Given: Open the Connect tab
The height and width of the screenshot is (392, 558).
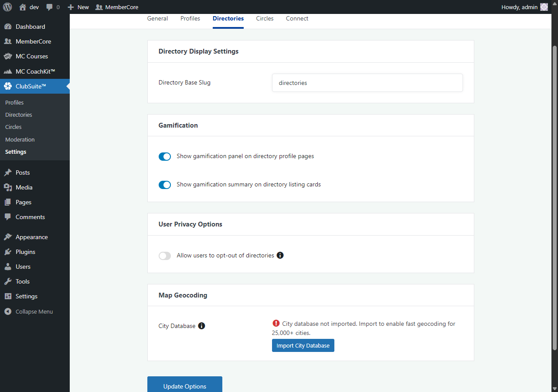Looking at the screenshot, I should (x=297, y=19).
